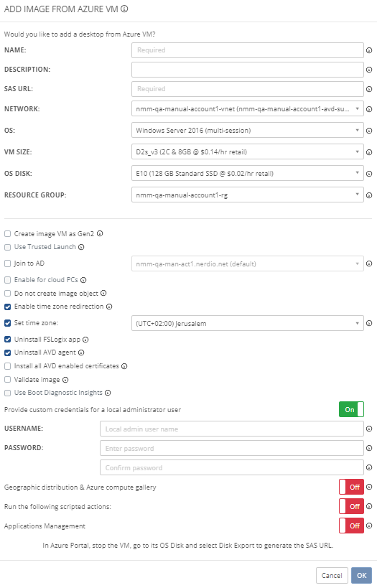This screenshot has width=377, height=588.
Task: Click info icon next to Enable for cloud PCs
Action: [x=83, y=280]
